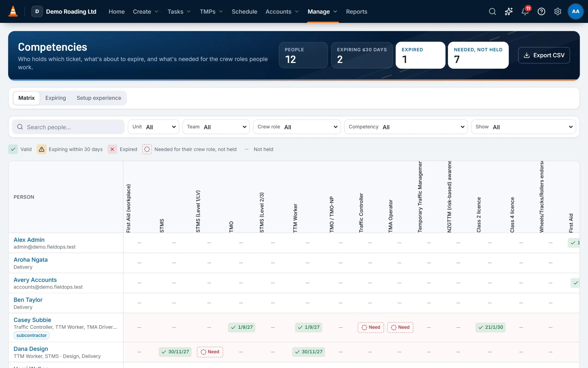The height and width of the screenshot is (368, 588).
Task: Click the Export CSV button
Action: [544, 55]
